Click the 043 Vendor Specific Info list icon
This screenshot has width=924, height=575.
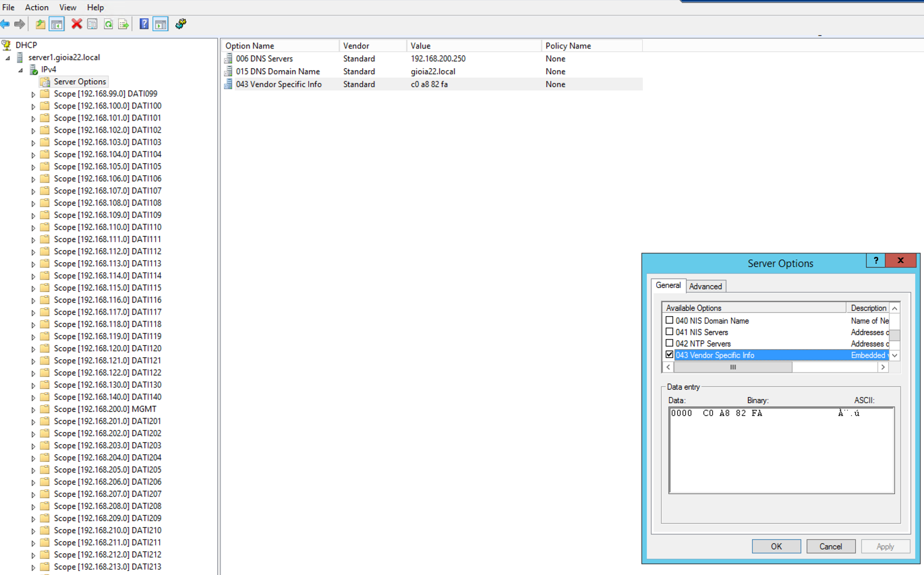tap(228, 84)
